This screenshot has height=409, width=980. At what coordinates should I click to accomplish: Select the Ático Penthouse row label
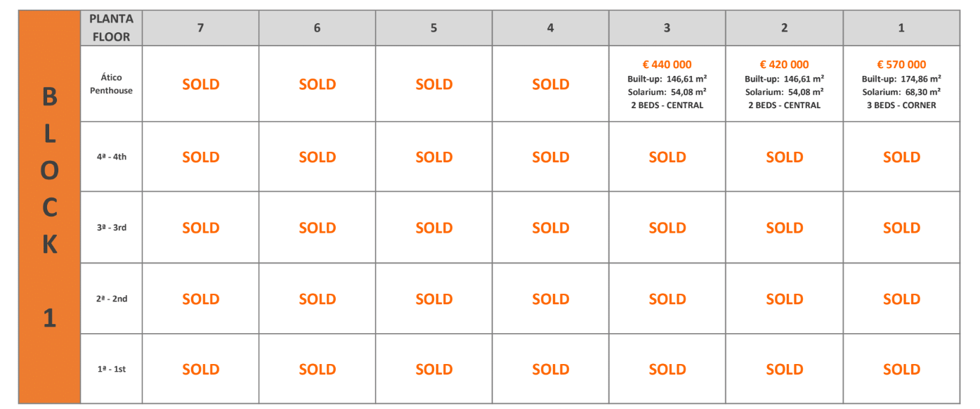[x=111, y=84]
